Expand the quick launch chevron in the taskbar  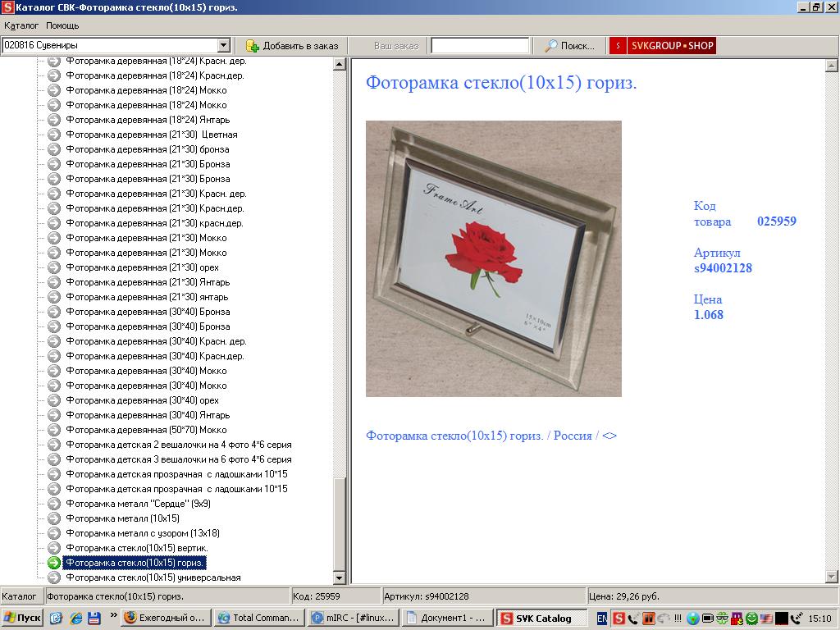tap(113, 615)
